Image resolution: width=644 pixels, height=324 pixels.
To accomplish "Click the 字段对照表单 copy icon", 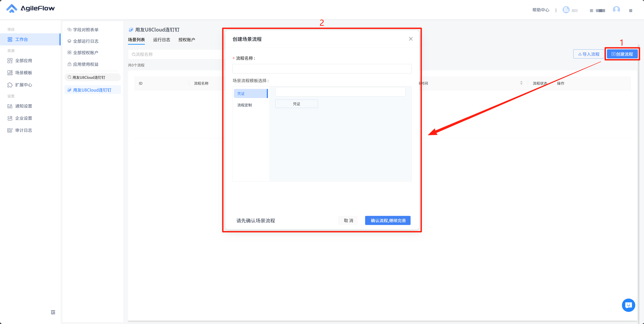I will [x=70, y=30].
